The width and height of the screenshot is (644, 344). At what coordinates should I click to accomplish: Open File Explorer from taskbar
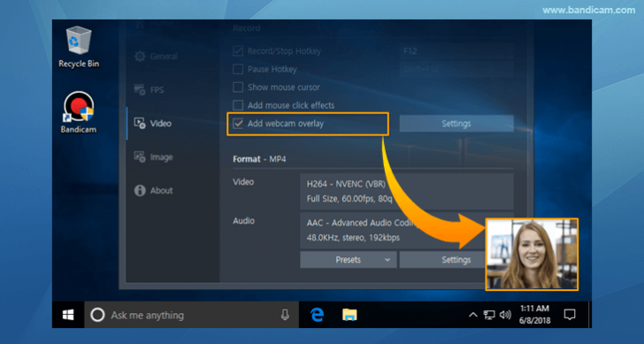(x=349, y=315)
